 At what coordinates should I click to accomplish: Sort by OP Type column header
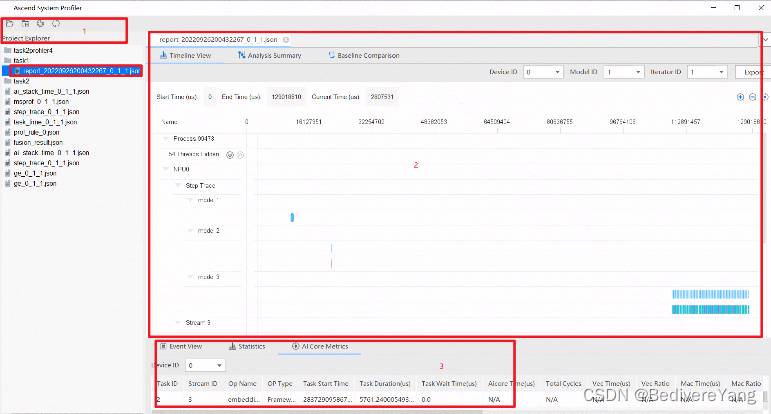coord(280,384)
